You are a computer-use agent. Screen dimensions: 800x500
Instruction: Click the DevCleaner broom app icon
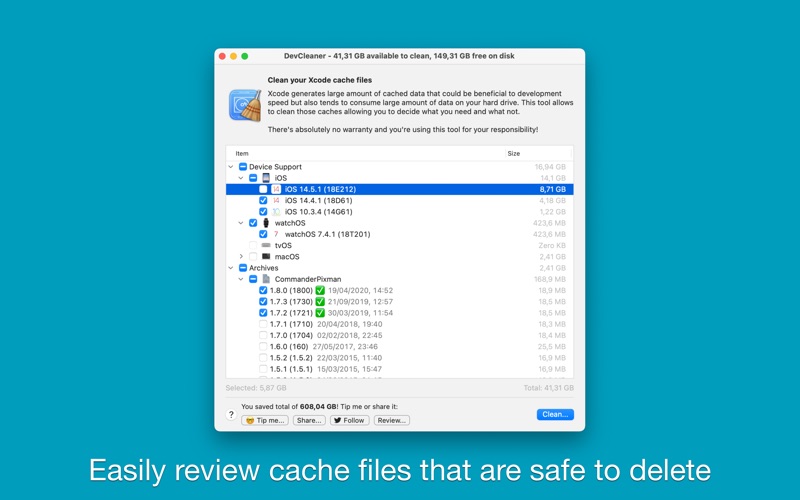click(245, 105)
